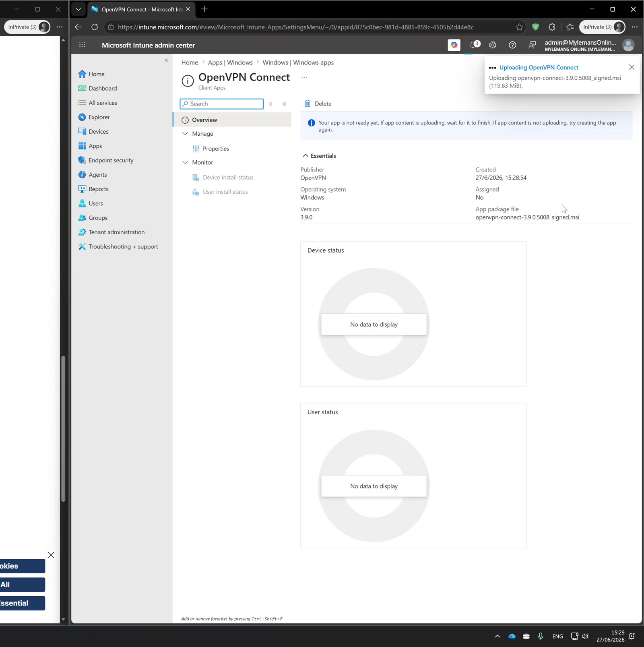Open the browser extensions puzzle icon
The image size is (644, 647).
click(x=552, y=27)
